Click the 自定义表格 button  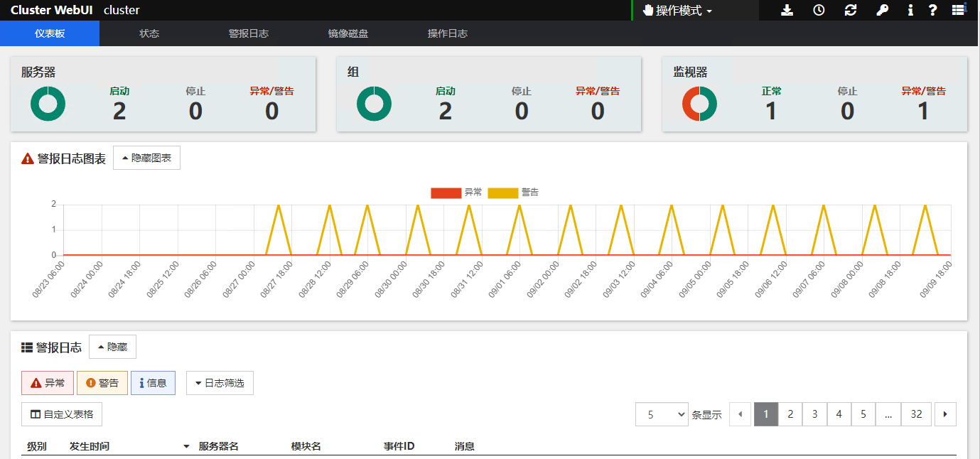click(62, 414)
